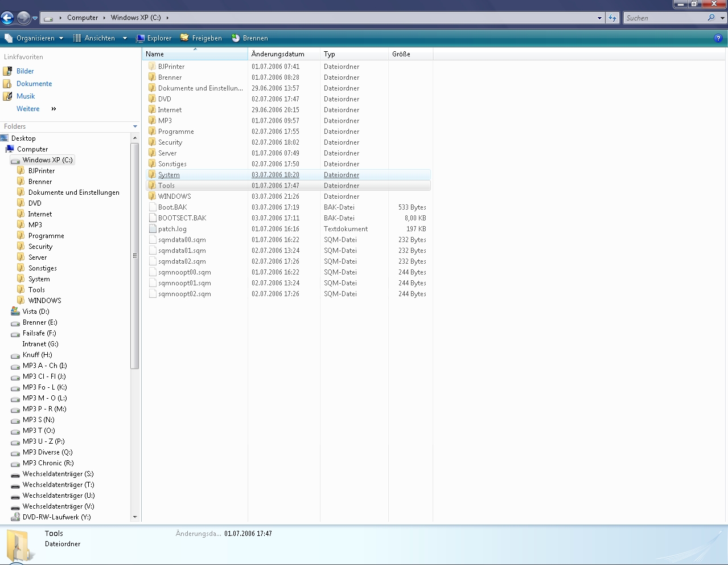Click the Programme folder icon in tree

click(21, 236)
